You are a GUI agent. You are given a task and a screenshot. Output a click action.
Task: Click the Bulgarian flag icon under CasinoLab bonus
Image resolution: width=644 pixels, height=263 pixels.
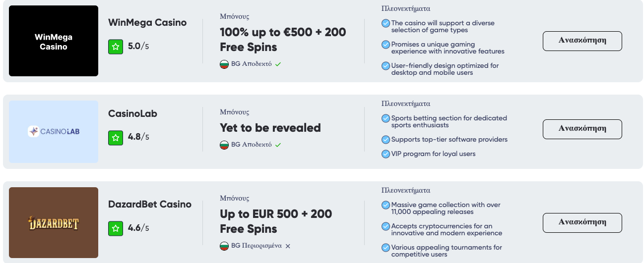[x=224, y=145]
